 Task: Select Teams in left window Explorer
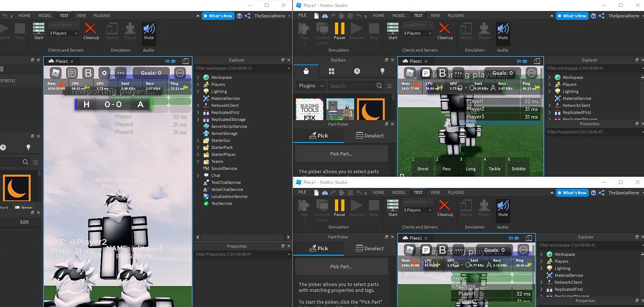pos(217,161)
